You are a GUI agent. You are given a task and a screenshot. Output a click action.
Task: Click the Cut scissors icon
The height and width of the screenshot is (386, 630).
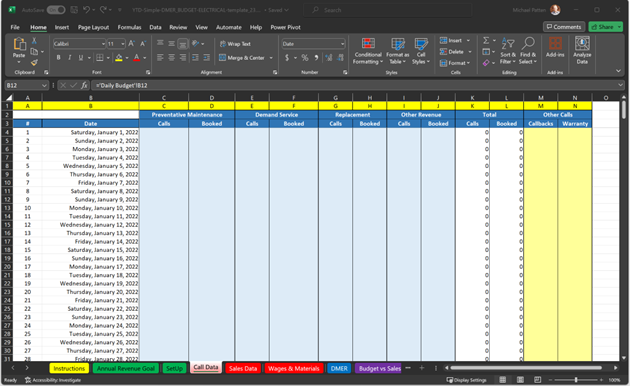coord(34,41)
